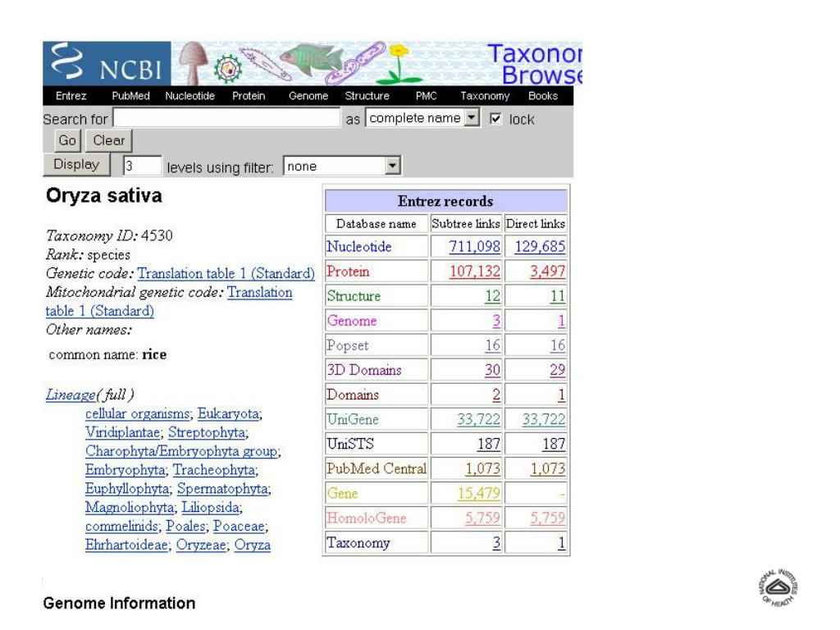The height and width of the screenshot is (630, 840).
Task: Select the Structure navigation item
Action: [x=367, y=96]
